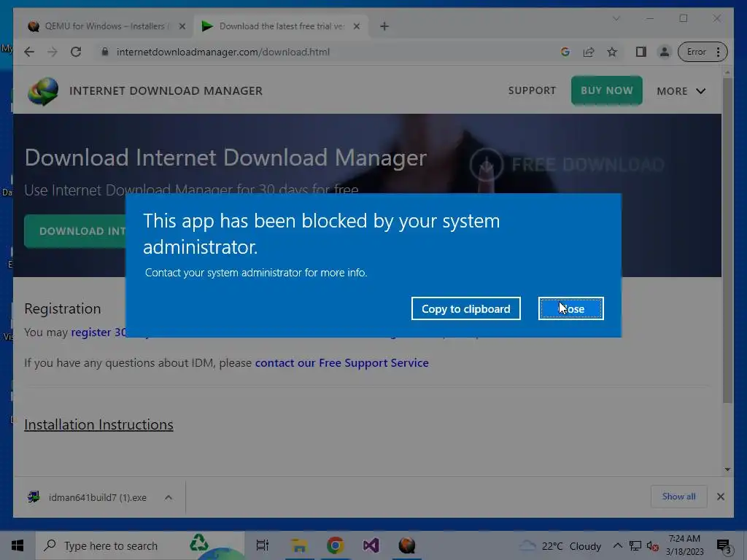Open Visual Studio from the taskbar
Viewport: 747px width, 560px height.
coord(371,545)
